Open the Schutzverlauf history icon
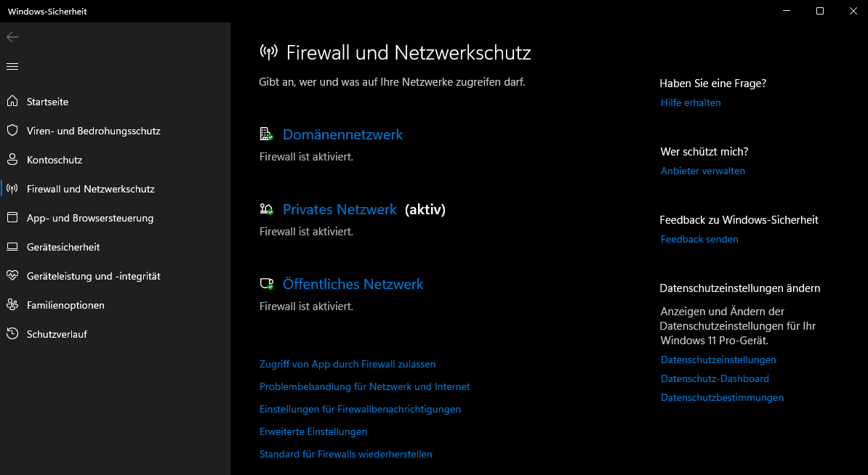Screen dimensions: 868x475 tap(12, 333)
